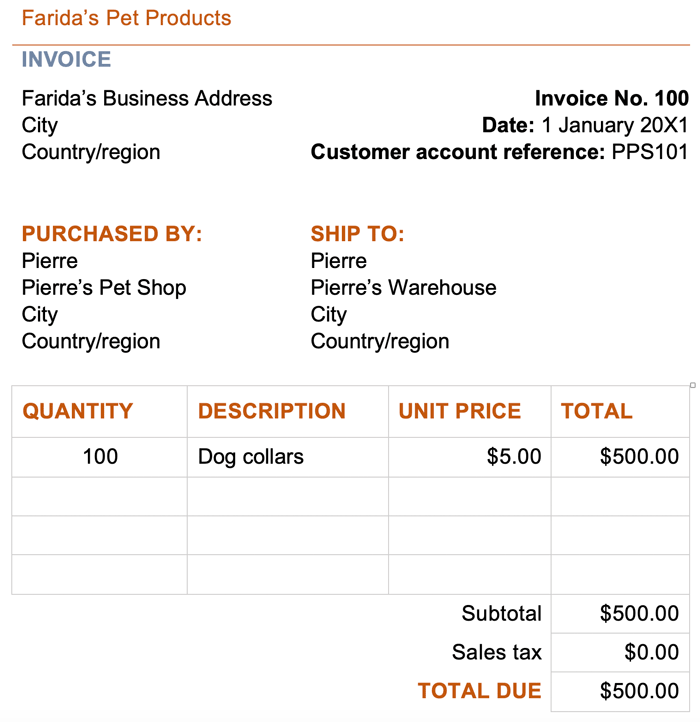This screenshot has width=700, height=722.
Task: Click the Farida's Pet Products header title
Action: pyautogui.click(x=126, y=18)
